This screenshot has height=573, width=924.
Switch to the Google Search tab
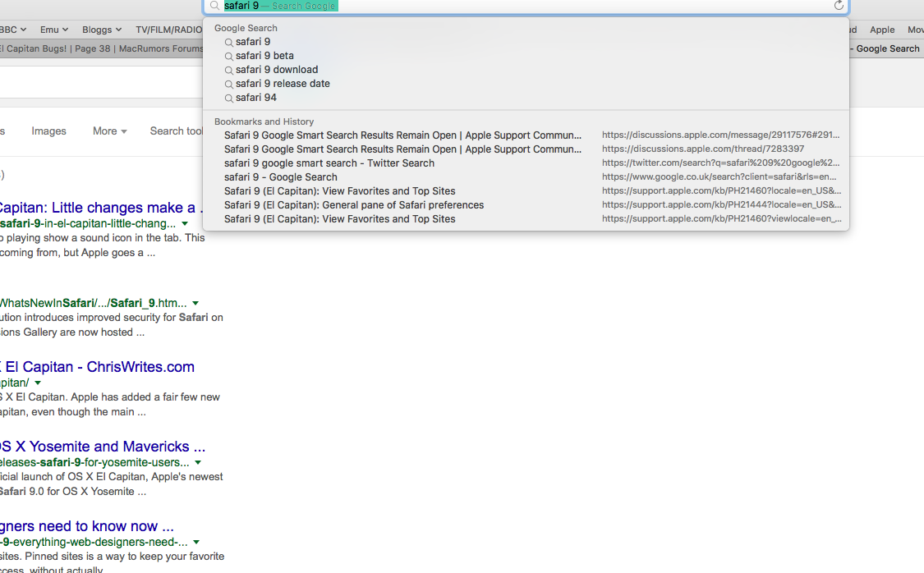coord(887,48)
